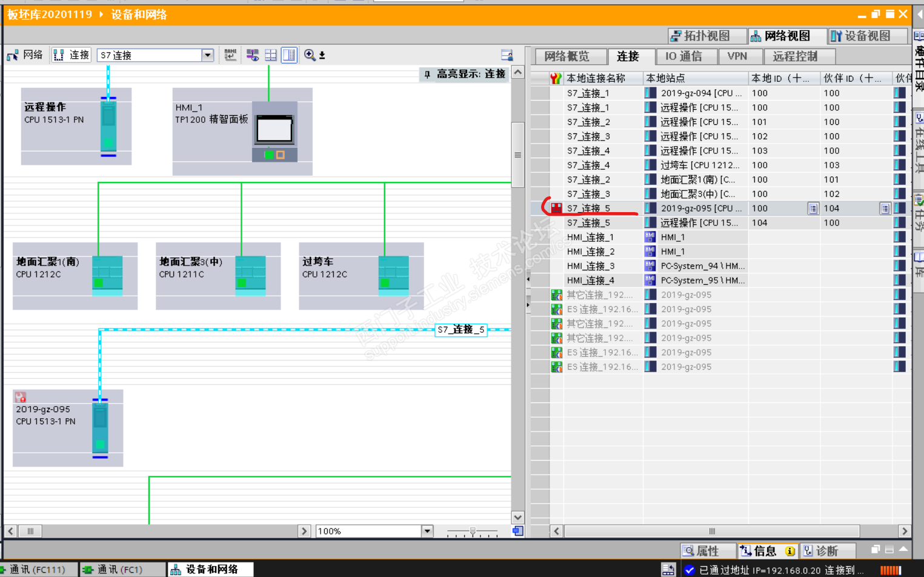Click the canvas vertical scrollbar down arrow
Screen dimensions: 924x577
pos(518,518)
